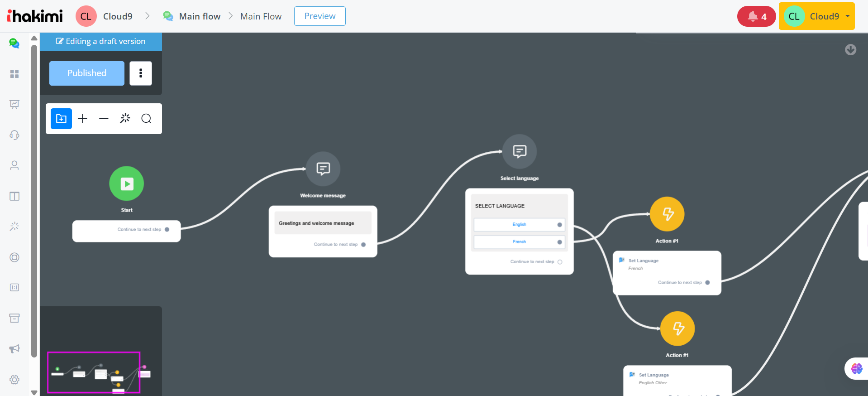Click the Cloud9 breadcrumb link
868x396 pixels.
pos(118,16)
